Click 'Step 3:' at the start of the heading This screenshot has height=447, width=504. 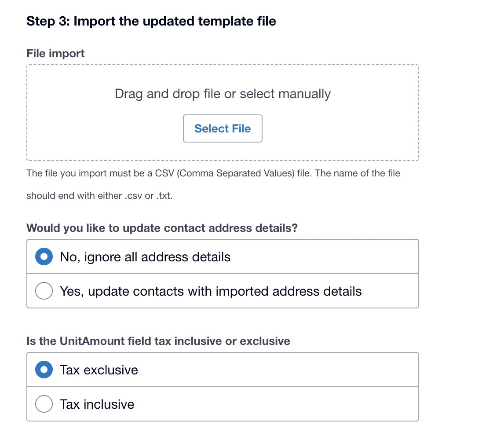(x=48, y=21)
